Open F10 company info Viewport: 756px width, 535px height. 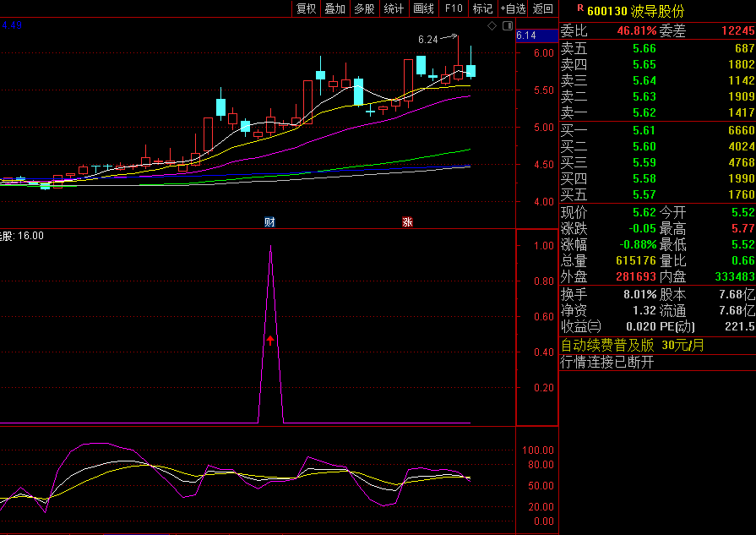pos(454,8)
